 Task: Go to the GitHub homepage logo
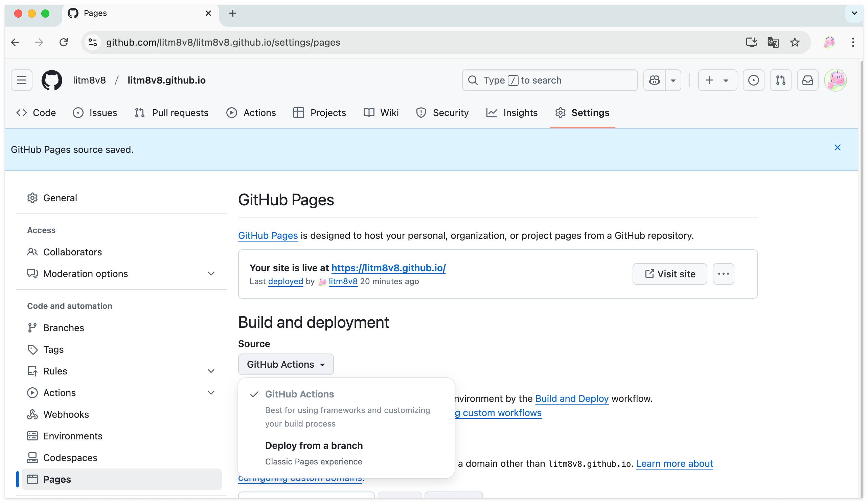point(52,80)
